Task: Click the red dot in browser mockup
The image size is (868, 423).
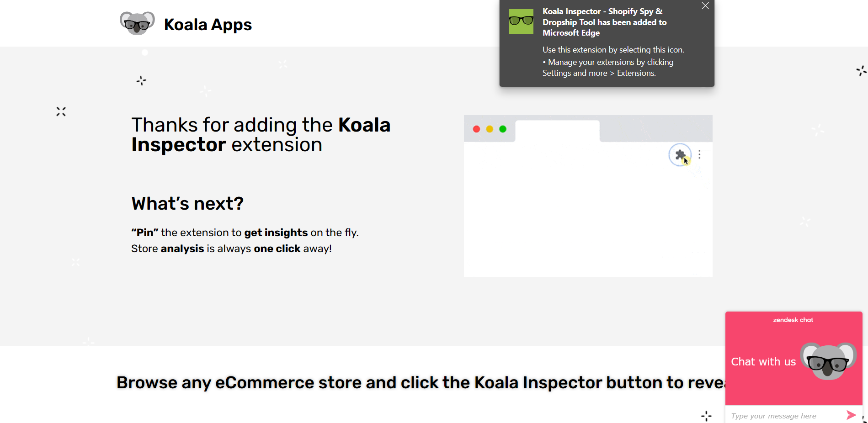Action: pyautogui.click(x=476, y=129)
